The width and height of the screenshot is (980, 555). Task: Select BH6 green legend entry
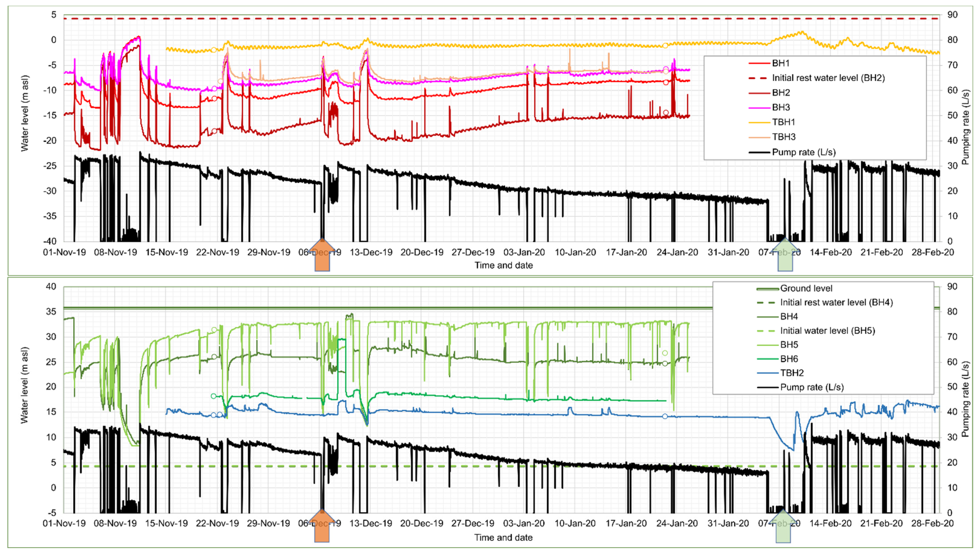[789, 359]
